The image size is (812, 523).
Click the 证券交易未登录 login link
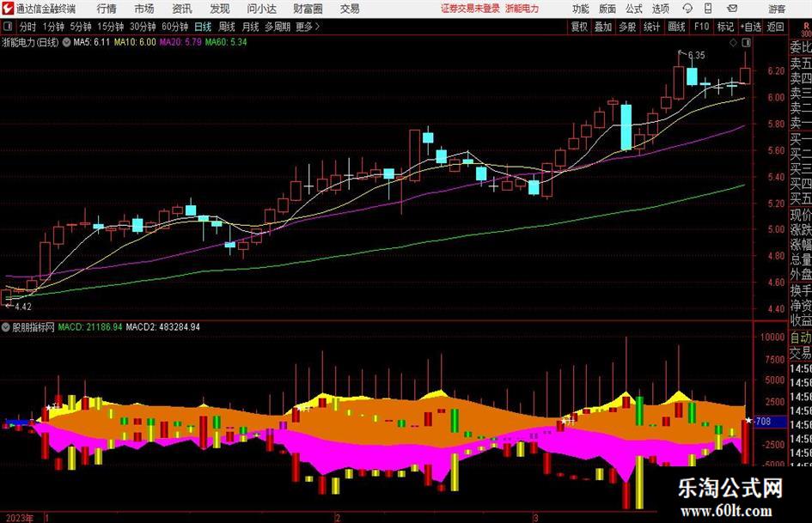point(470,9)
